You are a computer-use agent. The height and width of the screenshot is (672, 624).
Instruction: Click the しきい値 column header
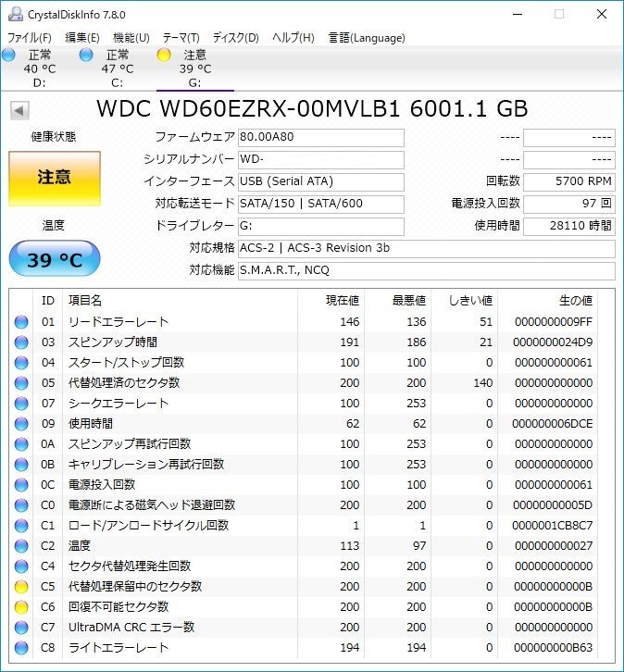(x=464, y=301)
